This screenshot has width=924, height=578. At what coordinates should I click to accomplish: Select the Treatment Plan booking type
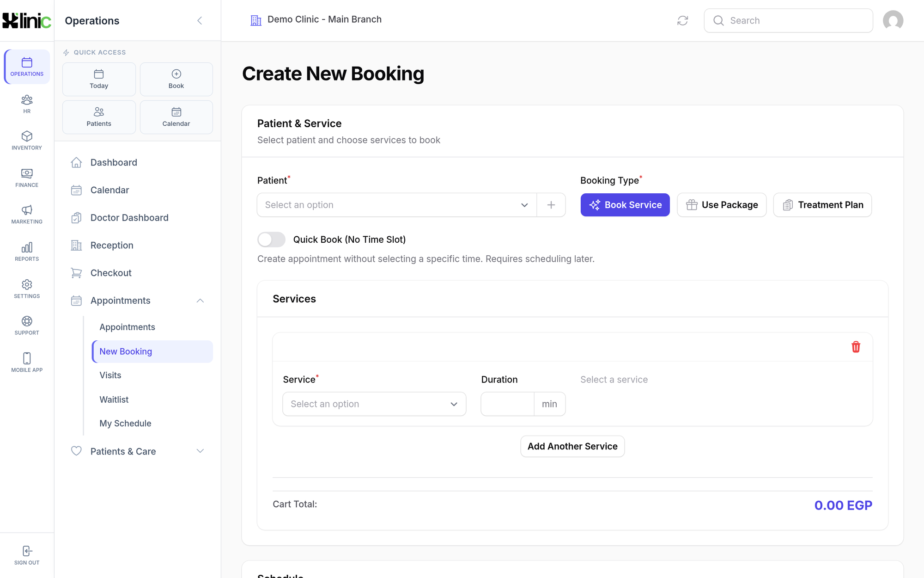pos(822,205)
